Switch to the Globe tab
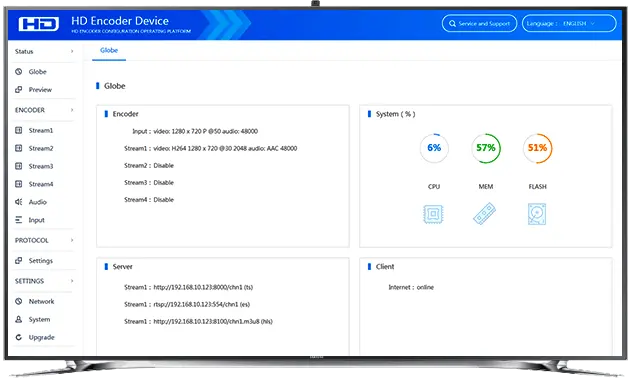This screenshot has width=630, height=380. coord(109,51)
